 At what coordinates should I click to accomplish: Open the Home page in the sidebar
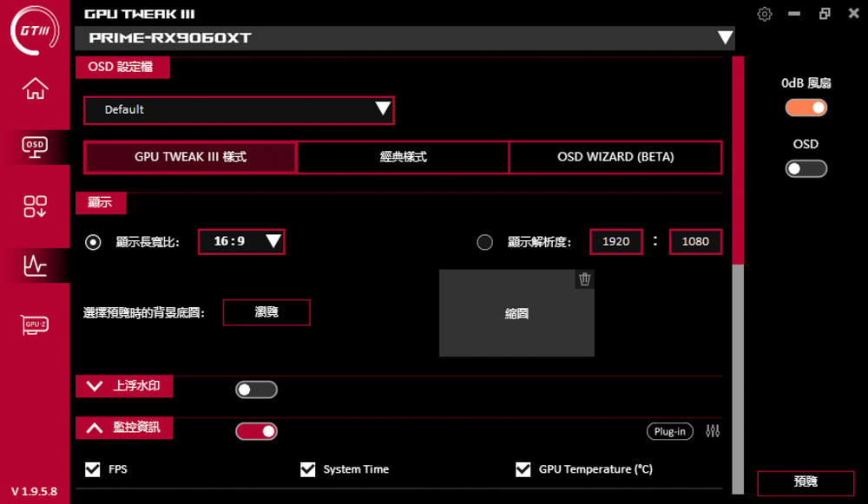[x=35, y=88]
